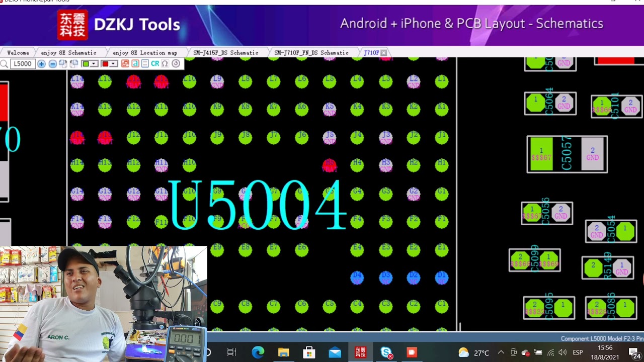
Task: Click the Meet Now tray icon
Action: [513, 352]
